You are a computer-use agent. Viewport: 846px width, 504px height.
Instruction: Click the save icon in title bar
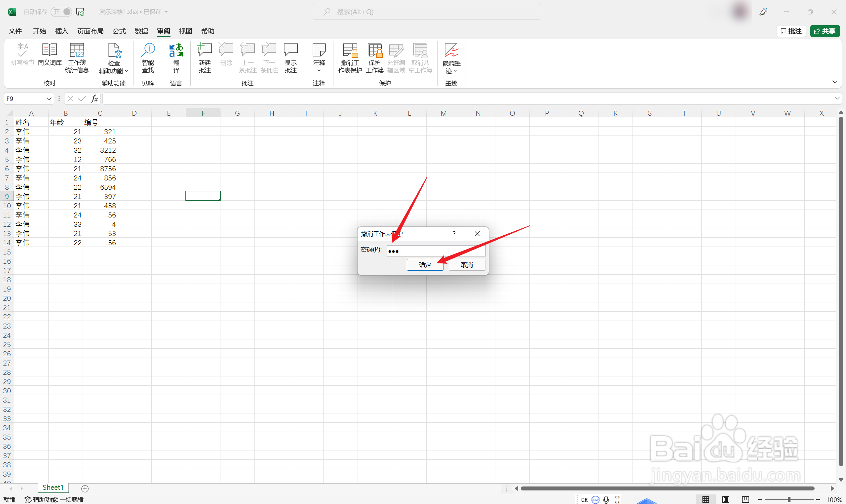point(80,12)
